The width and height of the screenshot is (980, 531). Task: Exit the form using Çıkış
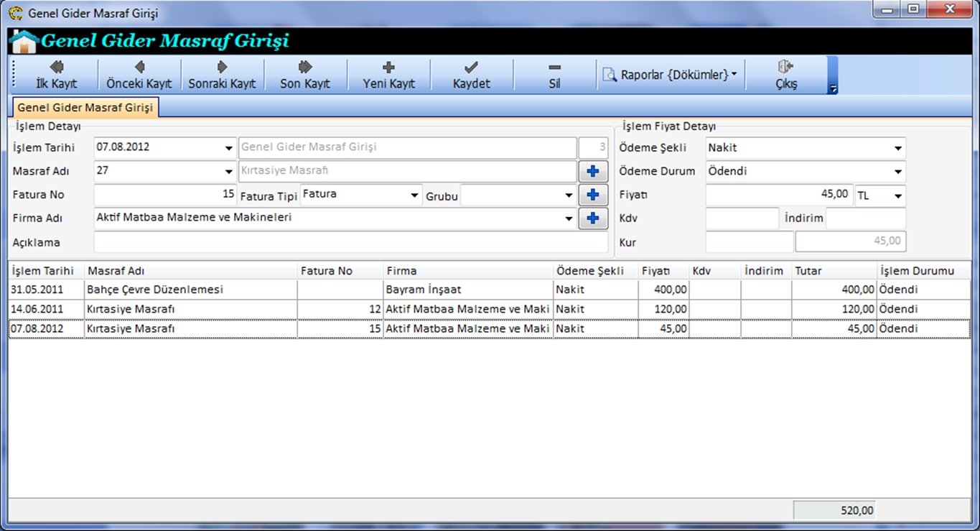(786, 75)
